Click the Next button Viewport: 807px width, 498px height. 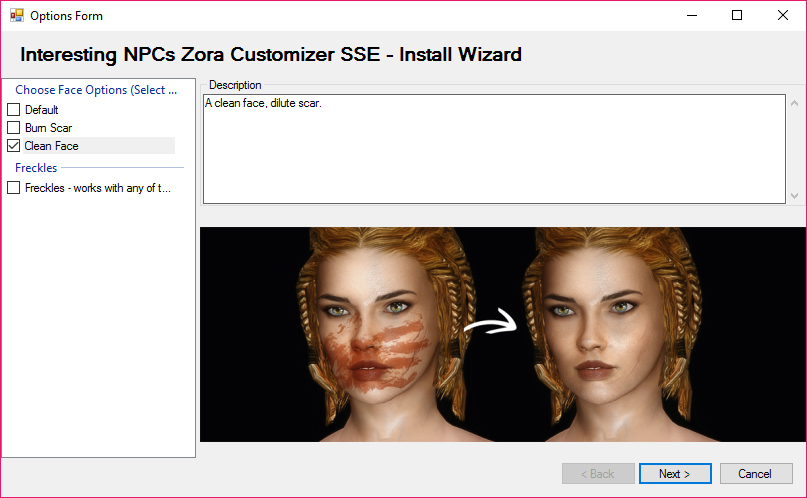[675, 473]
